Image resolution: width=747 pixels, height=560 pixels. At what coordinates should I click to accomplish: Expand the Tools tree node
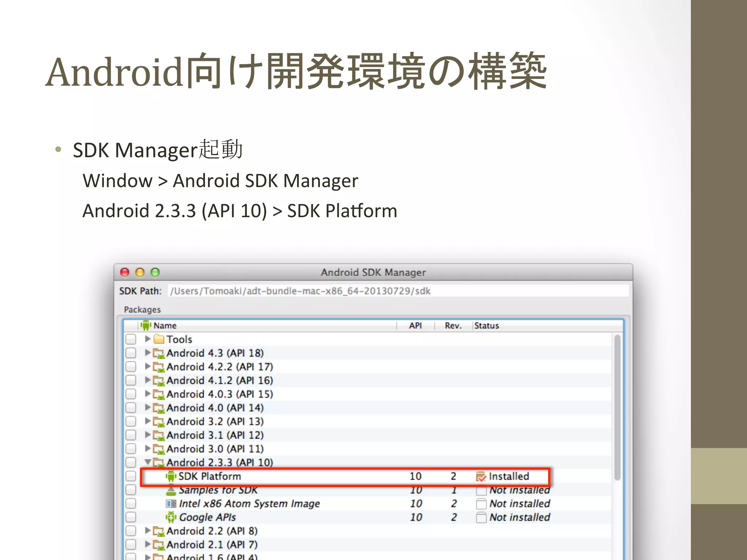point(148,339)
